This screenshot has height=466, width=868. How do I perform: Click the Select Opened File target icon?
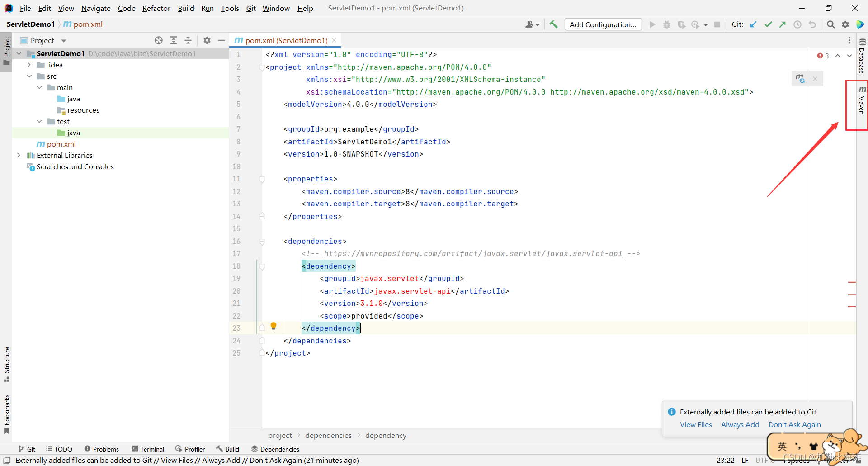tap(159, 40)
